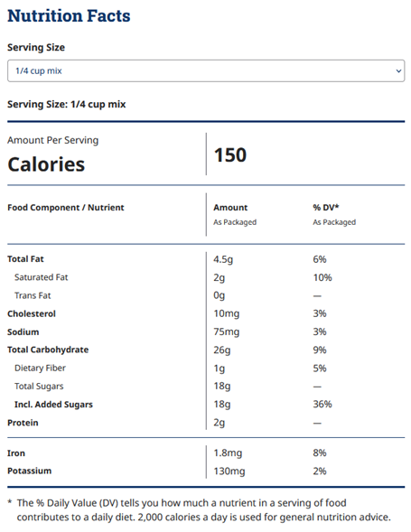
Task: Click the Calories value 150
Action: click(x=230, y=155)
